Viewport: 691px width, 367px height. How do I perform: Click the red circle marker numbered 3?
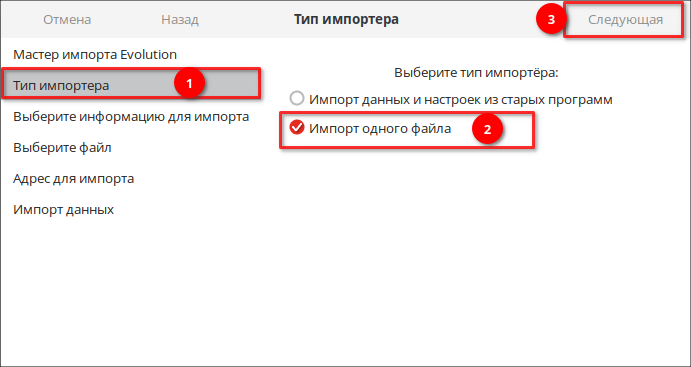click(550, 20)
